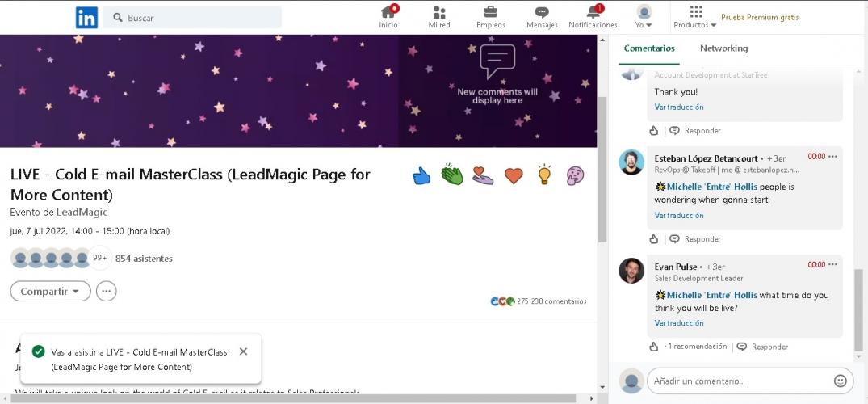Click Prueba Premium gratis link

(759, 17)
